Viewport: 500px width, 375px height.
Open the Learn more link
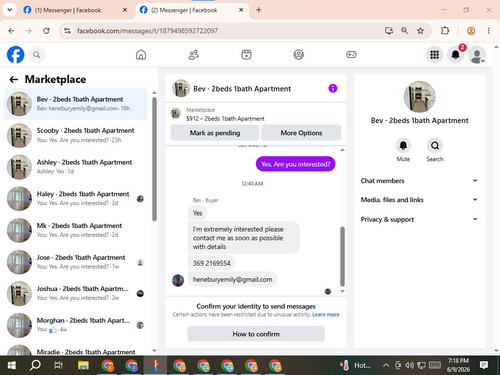pos(326,315)
